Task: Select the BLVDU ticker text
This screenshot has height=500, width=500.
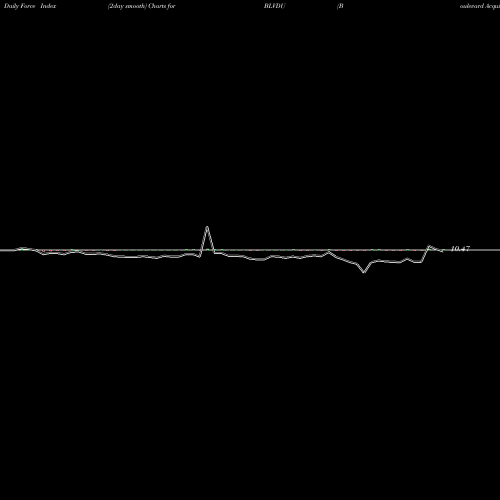Action: pos(275,6)
